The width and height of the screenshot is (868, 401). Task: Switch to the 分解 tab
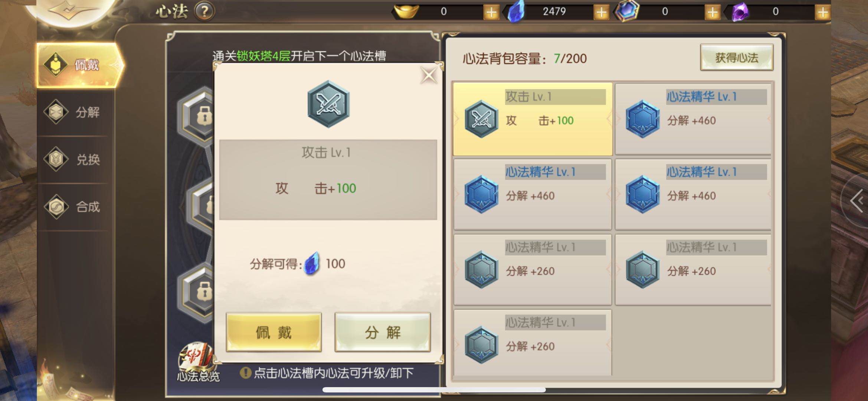pyautogui.click(x=74, y=112)
